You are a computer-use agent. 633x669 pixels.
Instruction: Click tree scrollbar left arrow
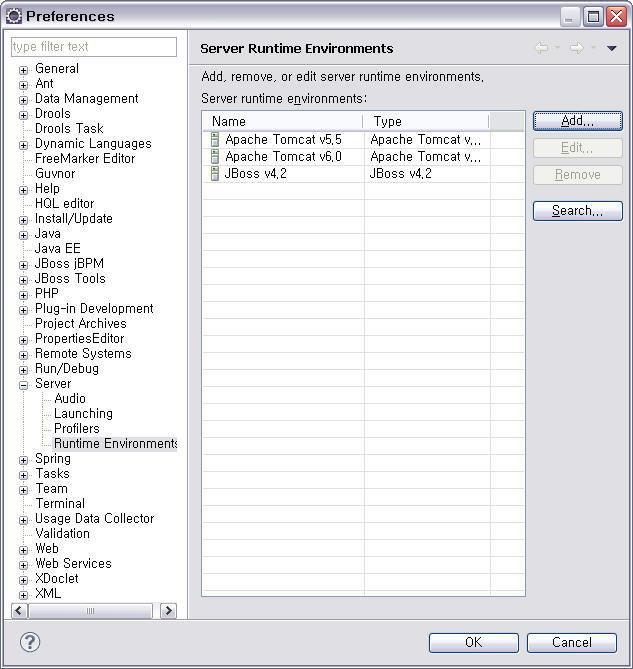coord(19,611)
